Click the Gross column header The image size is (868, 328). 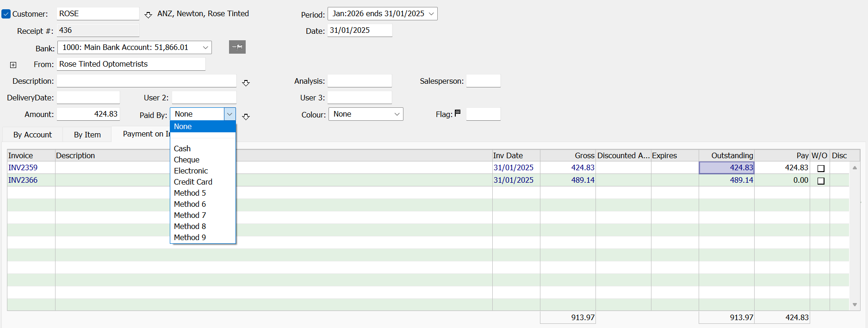(568, 155)
